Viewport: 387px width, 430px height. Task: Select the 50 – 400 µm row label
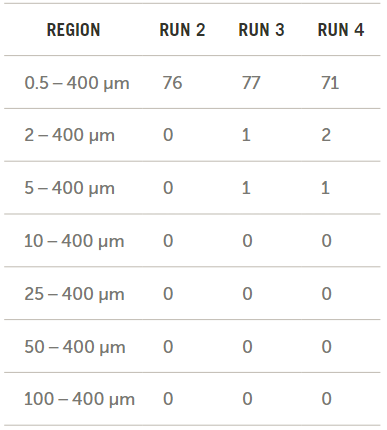(75, 347)
